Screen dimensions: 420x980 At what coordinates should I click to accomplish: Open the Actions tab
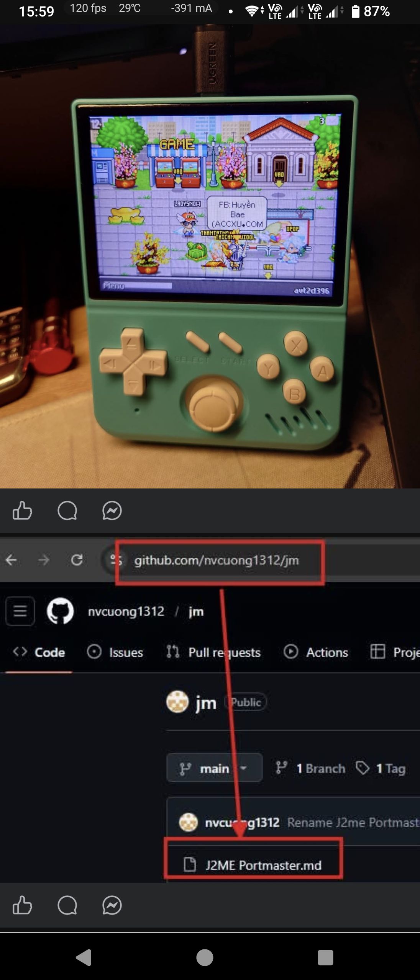tap(316, 652)
